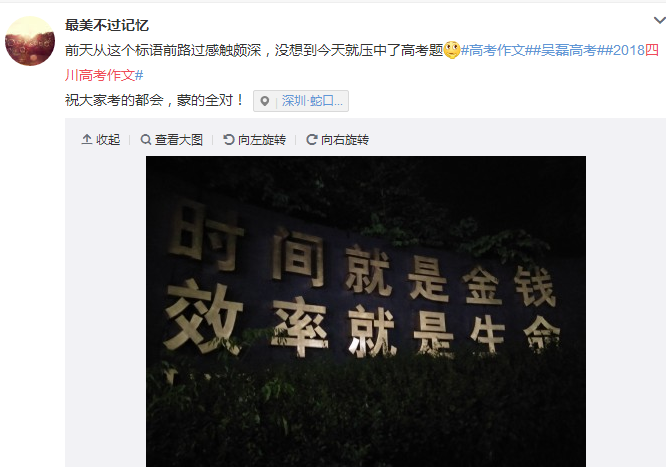Click the rotate-left arrow icon

[229, 139]
